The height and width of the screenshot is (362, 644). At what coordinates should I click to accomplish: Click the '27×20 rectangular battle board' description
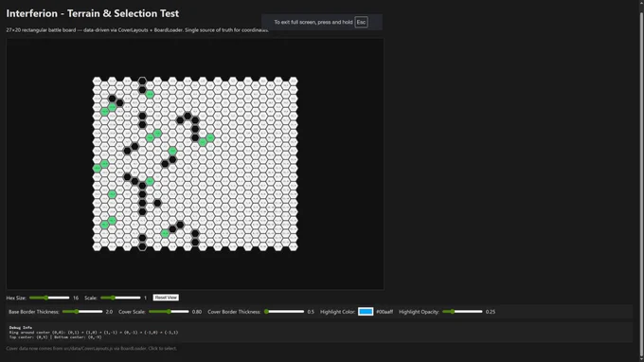pos(137,30)
